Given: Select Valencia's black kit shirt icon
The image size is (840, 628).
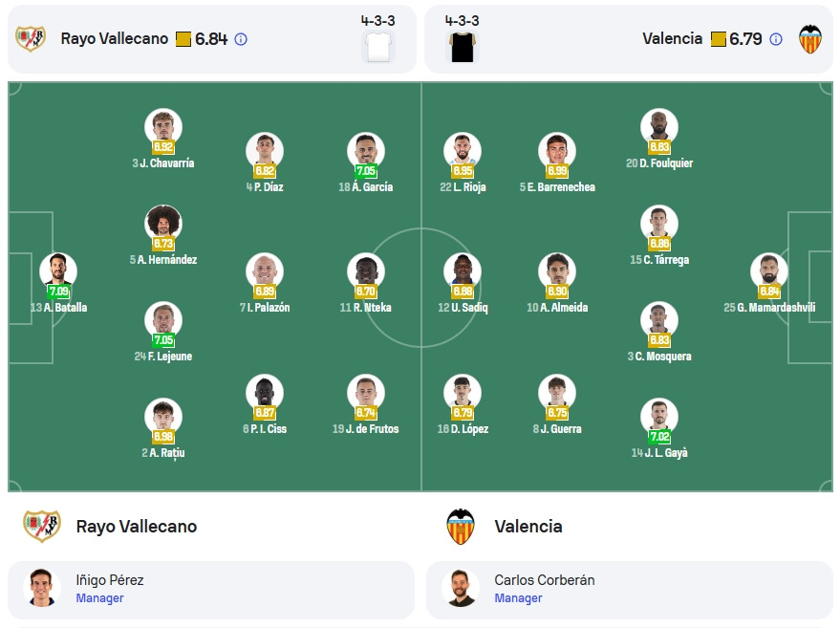Looking at the screenshot, I should [x=462, y=47].
